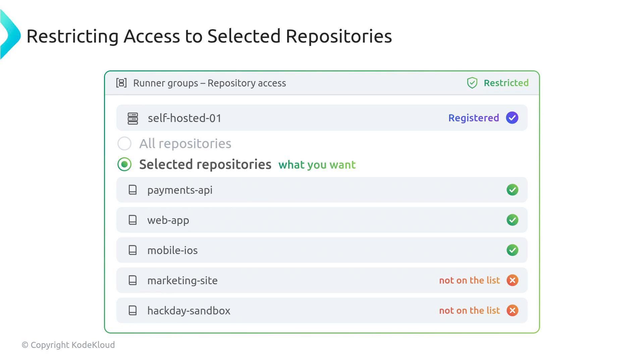Click the runner groups icon in header
Screen dimensions: 644x362
pyautogui.click(x=121, y=83)
